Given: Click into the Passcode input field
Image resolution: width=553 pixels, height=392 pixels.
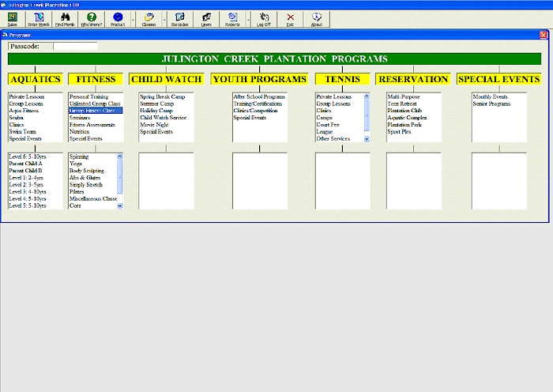Looking at the screenshot, I should [x=75, y=46].
